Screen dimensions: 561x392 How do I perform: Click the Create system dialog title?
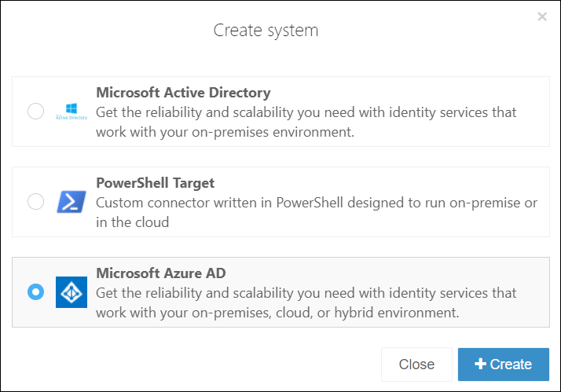coord(266,31)
